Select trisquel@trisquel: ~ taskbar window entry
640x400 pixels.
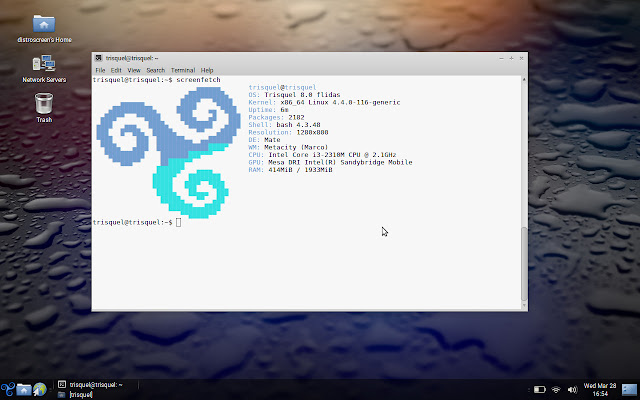(96, 384)
